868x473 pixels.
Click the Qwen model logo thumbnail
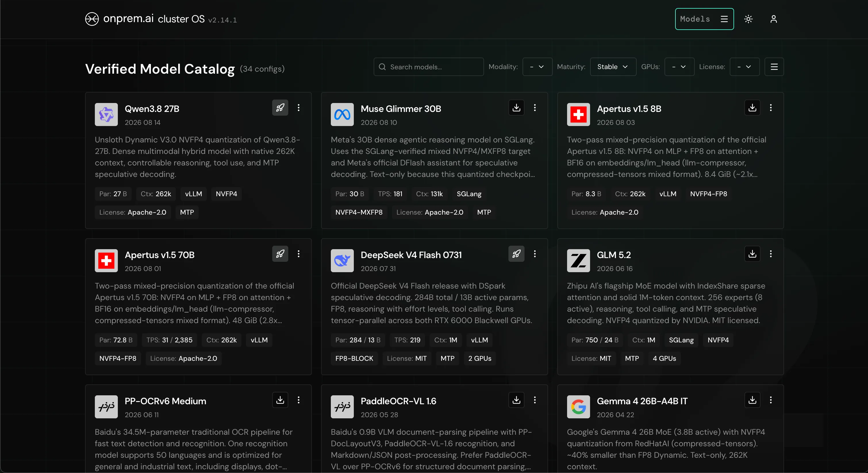(106, 115)
